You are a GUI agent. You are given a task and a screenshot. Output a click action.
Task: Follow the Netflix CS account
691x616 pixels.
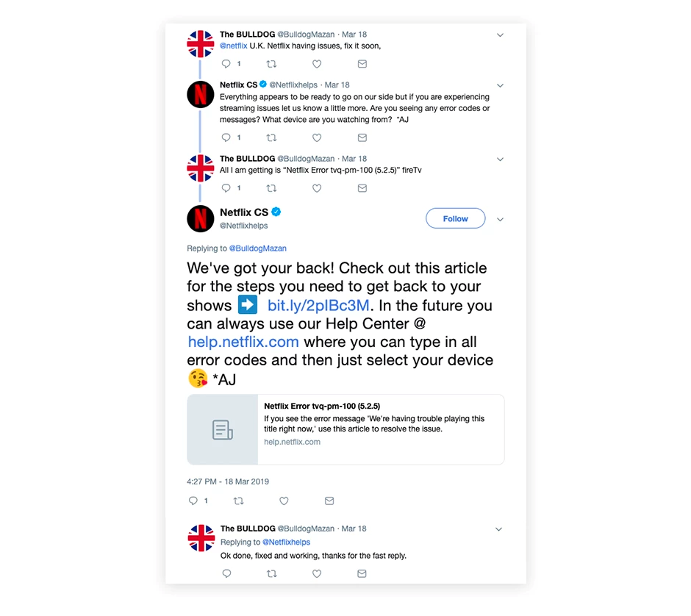(455, 218)
